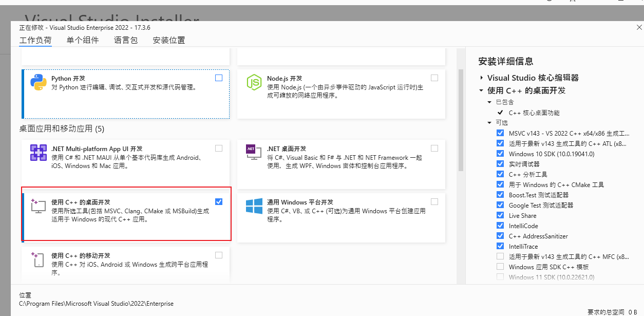
Task: Check the C++ MFC v143 option
Action: [500, 256]
